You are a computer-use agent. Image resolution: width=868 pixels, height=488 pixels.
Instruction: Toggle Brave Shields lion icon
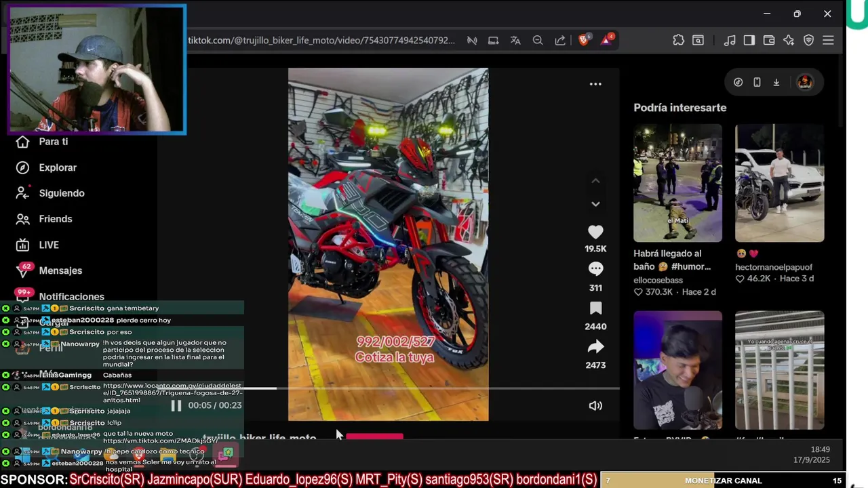(583, 40)
